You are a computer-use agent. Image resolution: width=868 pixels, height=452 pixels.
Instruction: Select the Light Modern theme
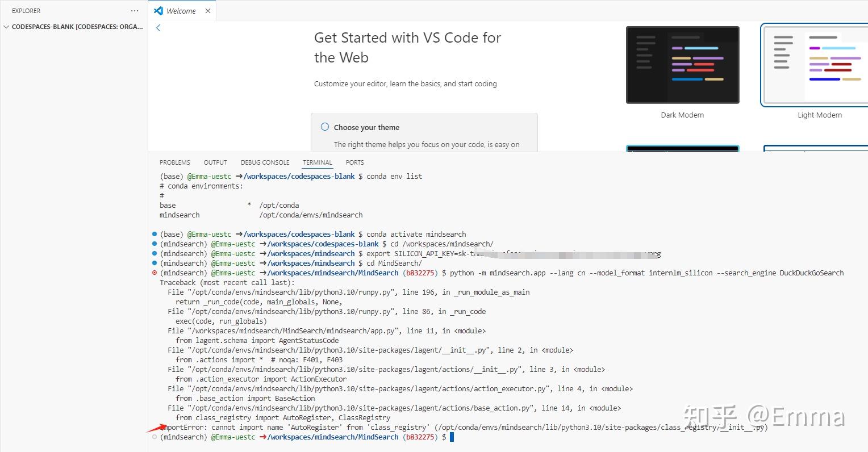pyautogui.click(x=820, y=64)
